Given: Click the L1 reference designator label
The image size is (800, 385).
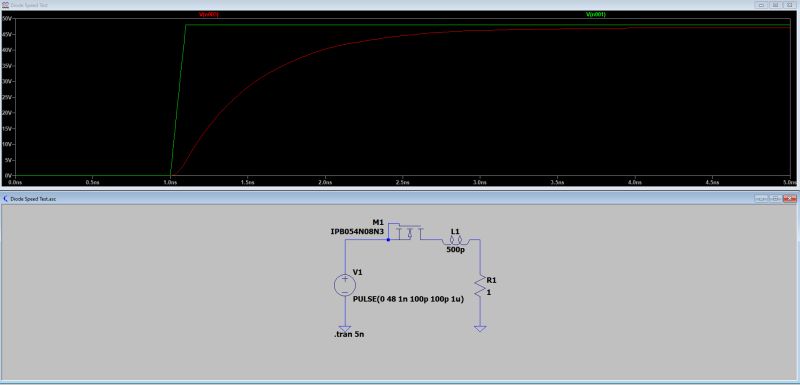Looking at the screenshot, I should coord(455,232).
